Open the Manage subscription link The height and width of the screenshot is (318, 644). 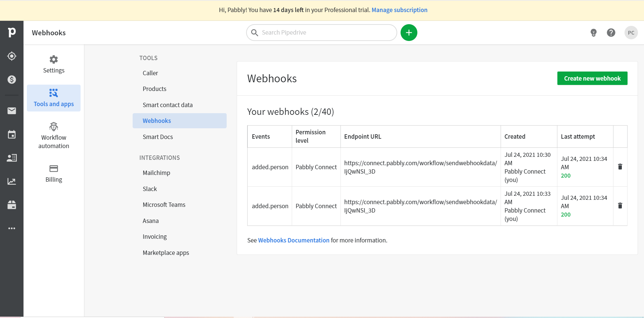(x=400, y=10)
